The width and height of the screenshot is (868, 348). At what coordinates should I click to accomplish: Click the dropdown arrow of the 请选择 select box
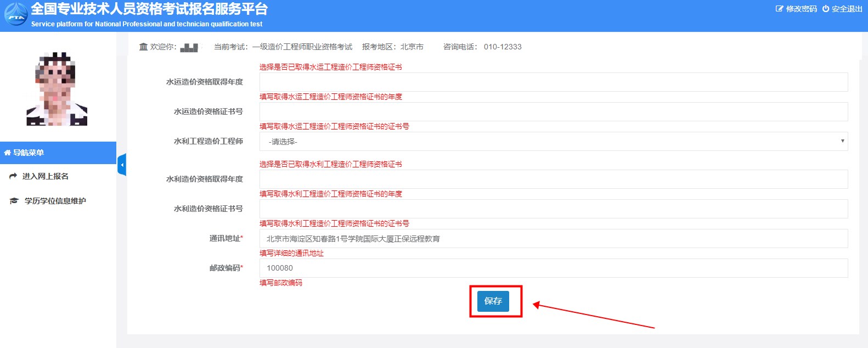[x=842, y=142]
